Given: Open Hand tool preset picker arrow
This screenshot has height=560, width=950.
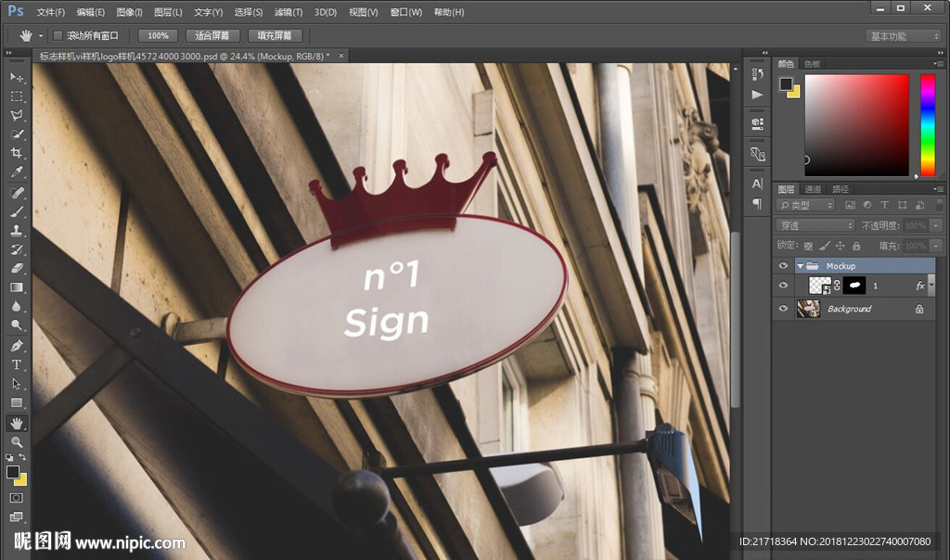Looking at the screenshot, I should (41, 36).
